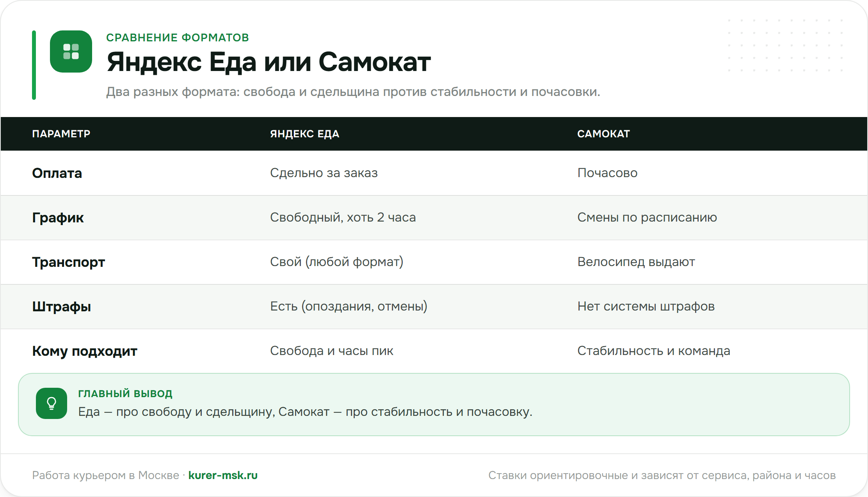Click the САМОКАТ column header
Screen dimensions: 868x497
(603, 134)
